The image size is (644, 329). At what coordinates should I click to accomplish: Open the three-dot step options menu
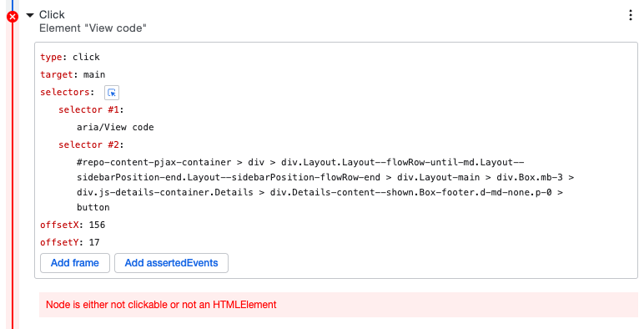click(x=631, y=15)
